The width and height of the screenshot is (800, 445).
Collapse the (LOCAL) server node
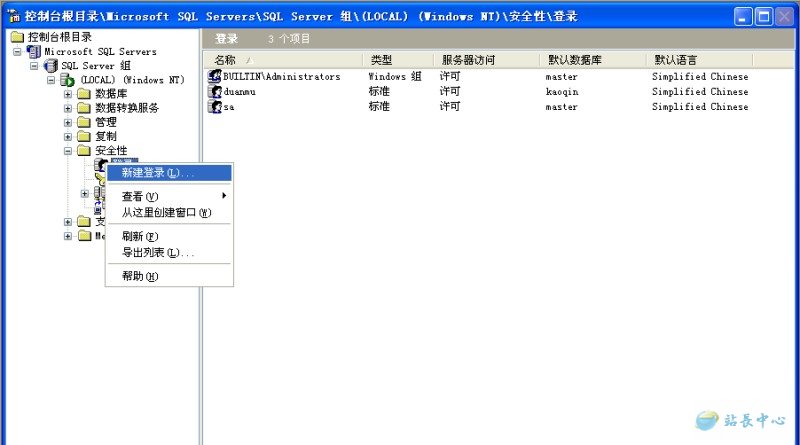point(51,80)
